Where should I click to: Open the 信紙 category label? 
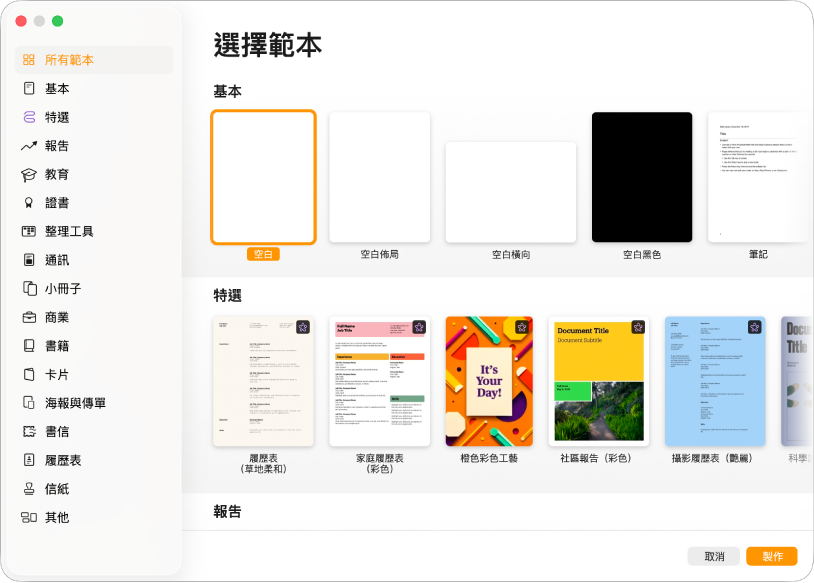57,489
